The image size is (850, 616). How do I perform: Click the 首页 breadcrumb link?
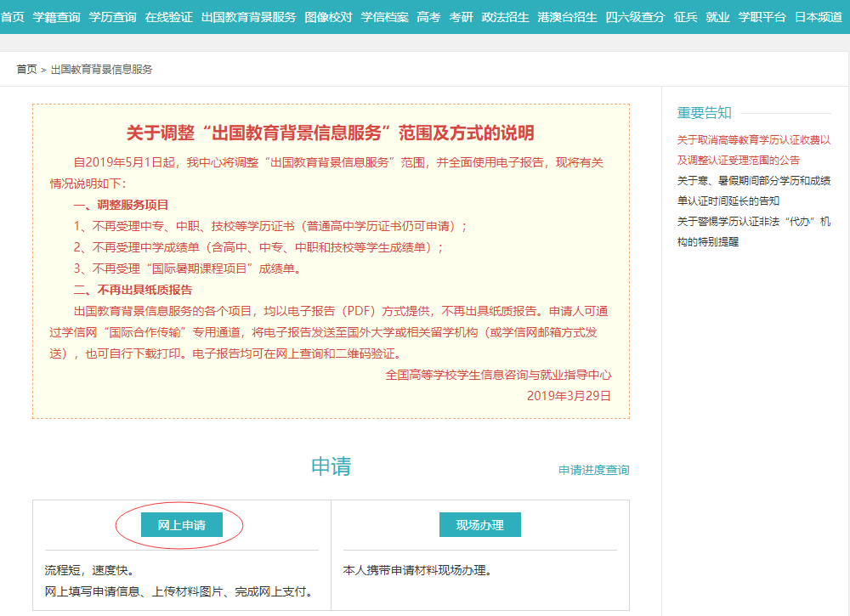point(26,70)
